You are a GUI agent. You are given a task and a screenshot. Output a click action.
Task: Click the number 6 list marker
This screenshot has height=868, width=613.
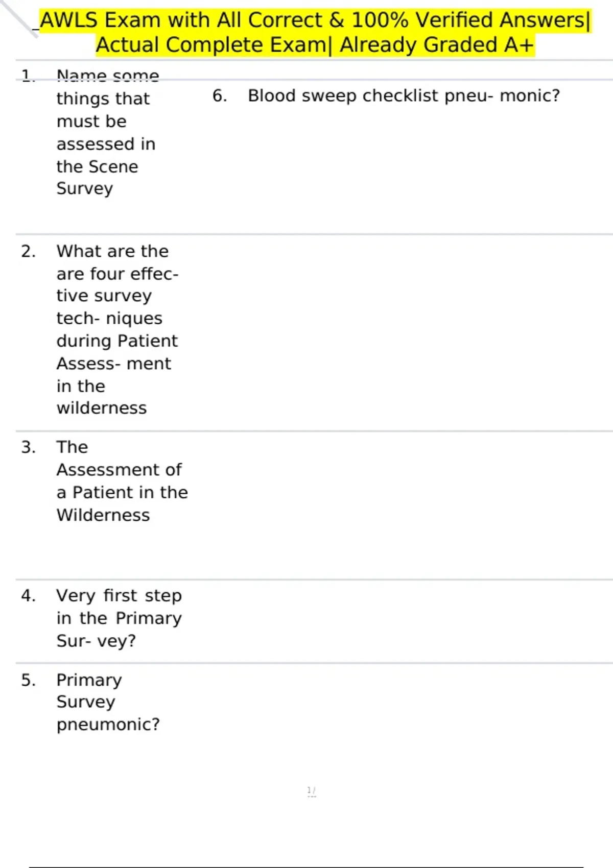click(x=220, y=95)
